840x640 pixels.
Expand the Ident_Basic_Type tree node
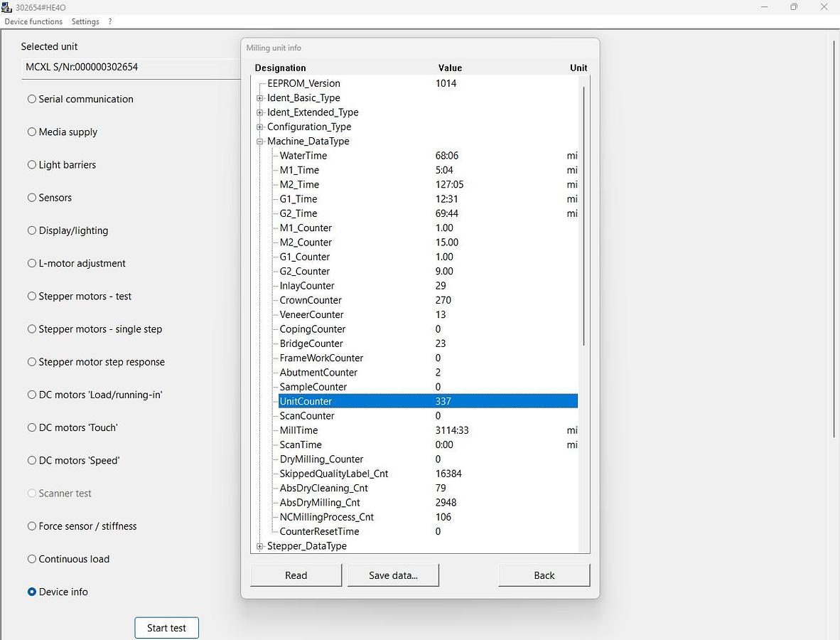click(260, 98)
